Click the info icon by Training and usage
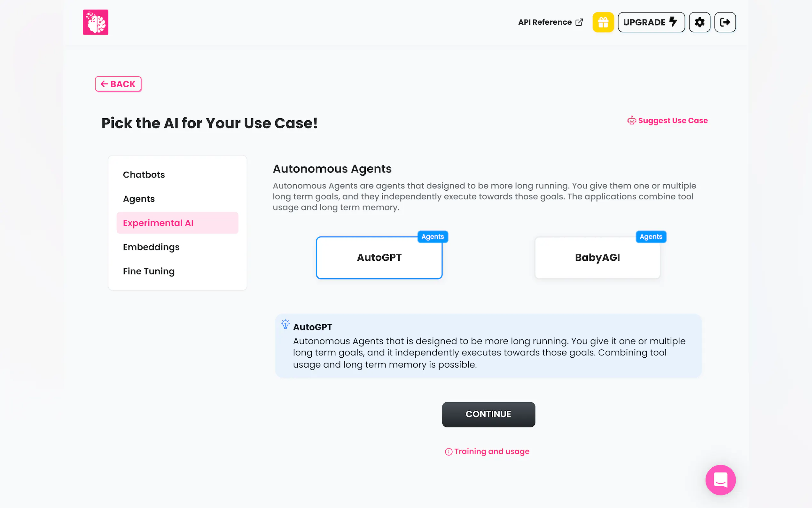Viewport: 812px width, 508px height. (449, 452)
